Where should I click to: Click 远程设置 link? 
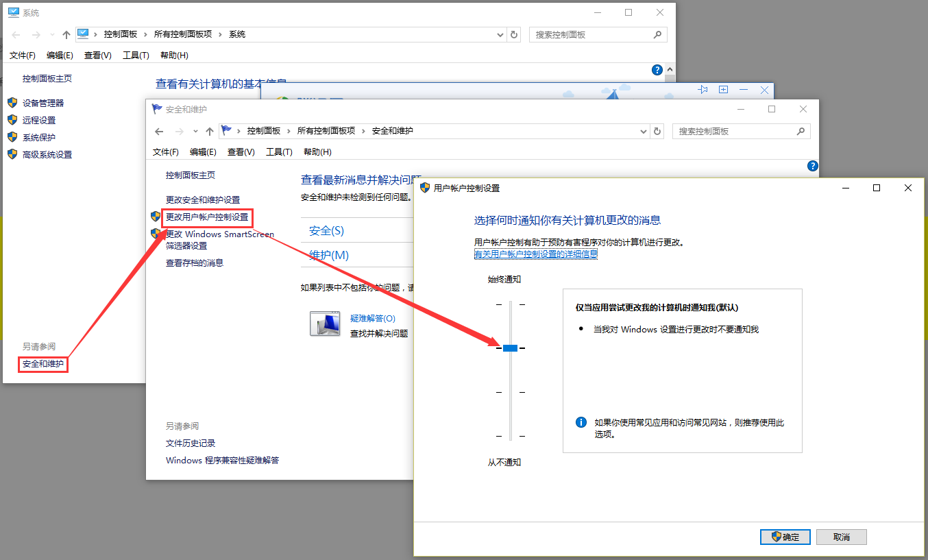[39, 120]
